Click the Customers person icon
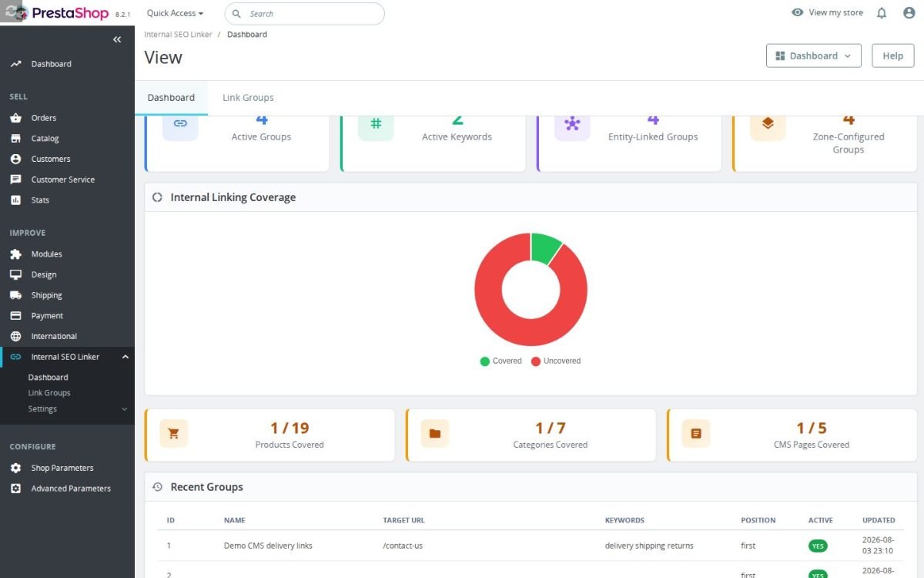 [15, 159]
